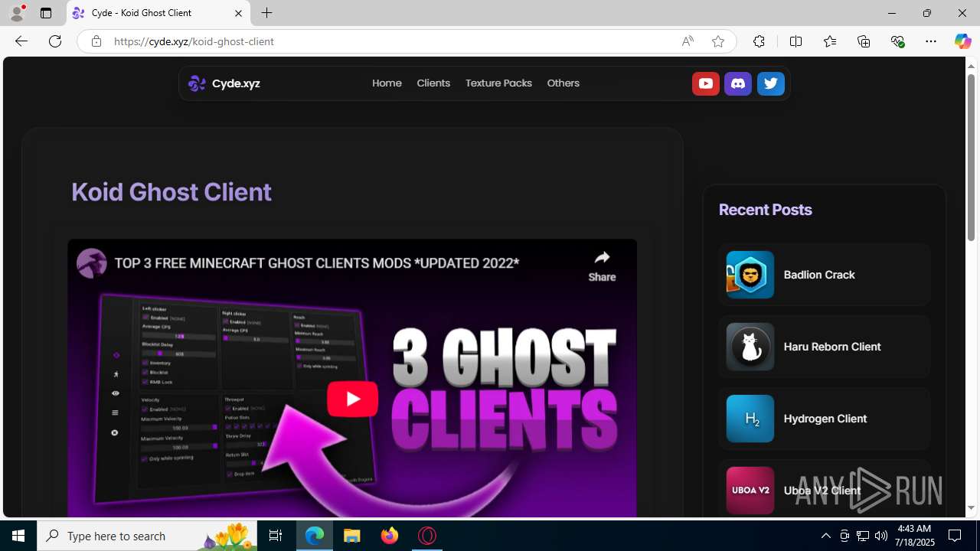Play the embedded YouTube video
This screenshot has width=980, height=551.
352,399
